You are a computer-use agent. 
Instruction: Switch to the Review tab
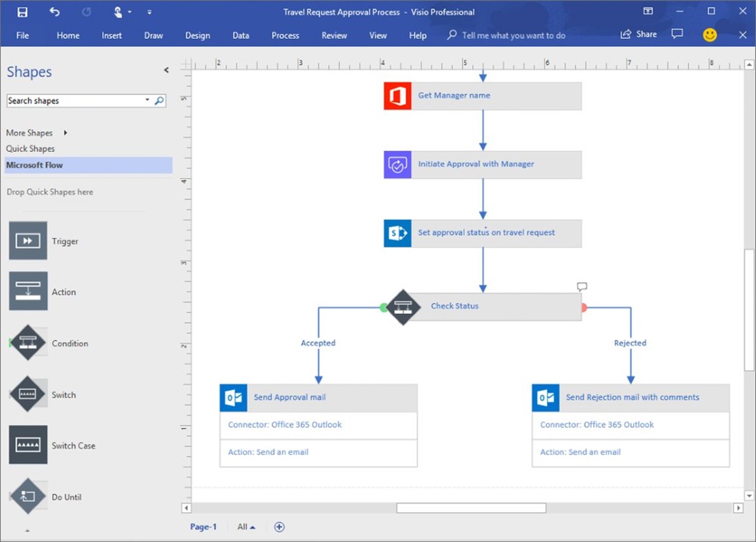click(x=334, y=35)
